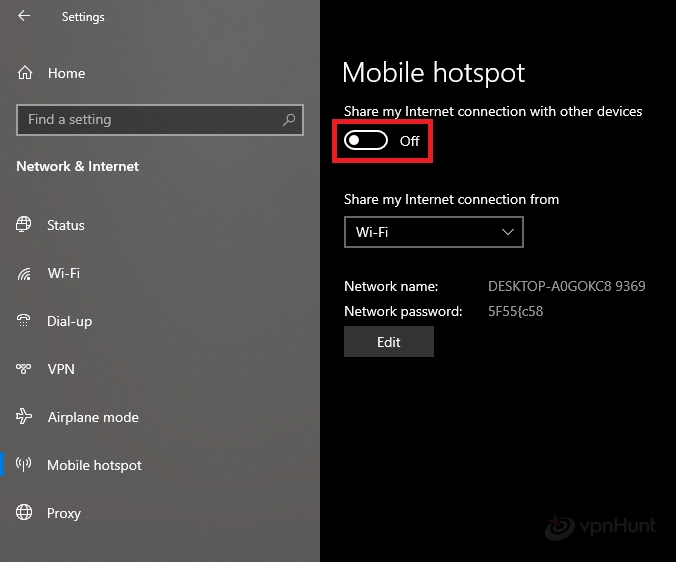Select network name DESKTOP-A0GOKC8 9369

(x=566, y=286)
